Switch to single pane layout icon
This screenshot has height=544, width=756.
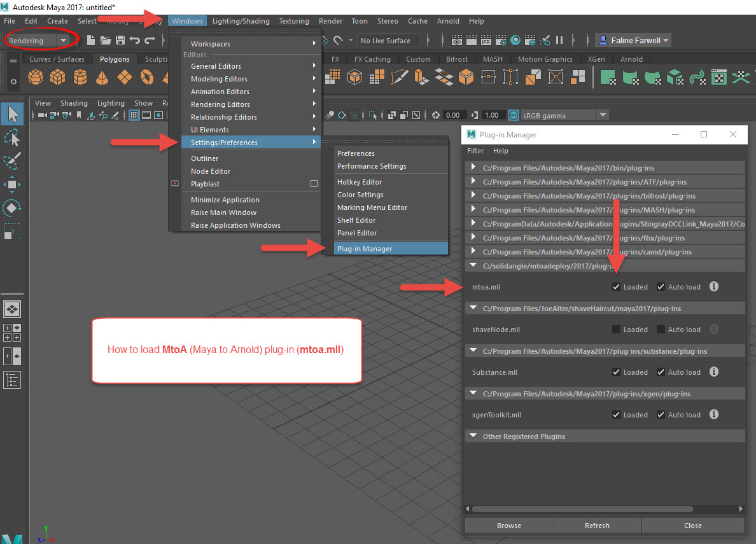point(12,309)
